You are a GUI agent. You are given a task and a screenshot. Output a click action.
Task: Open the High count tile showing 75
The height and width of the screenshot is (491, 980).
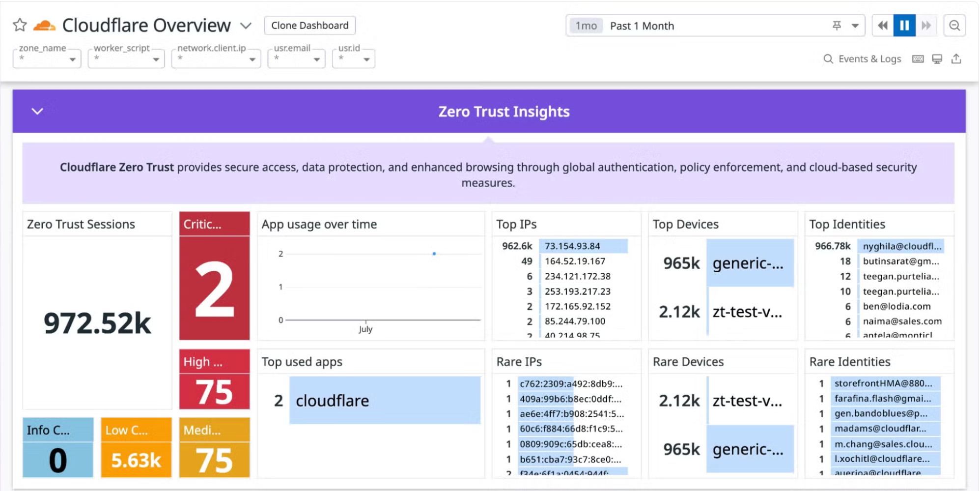214,379
